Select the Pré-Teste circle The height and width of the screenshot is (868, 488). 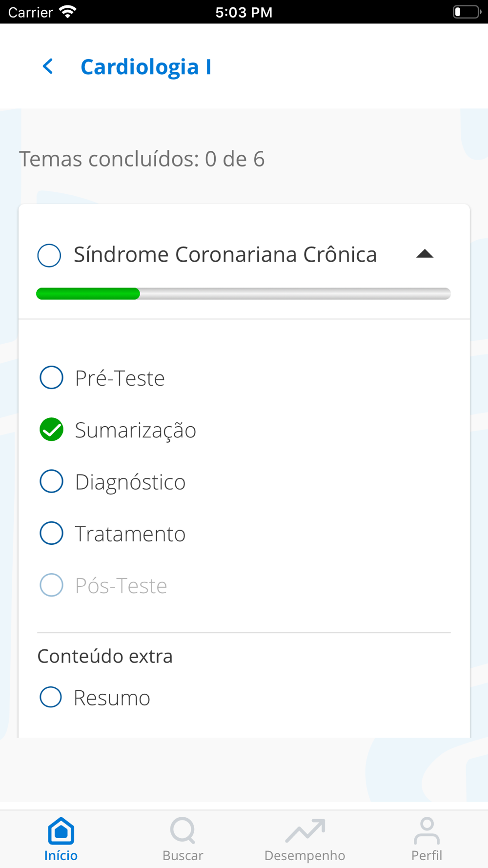coord(51,377)
